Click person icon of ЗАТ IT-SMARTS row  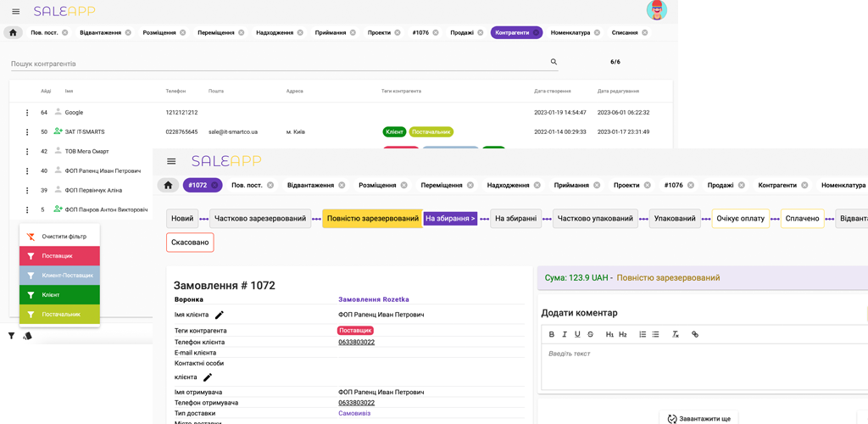click(58, 131)
